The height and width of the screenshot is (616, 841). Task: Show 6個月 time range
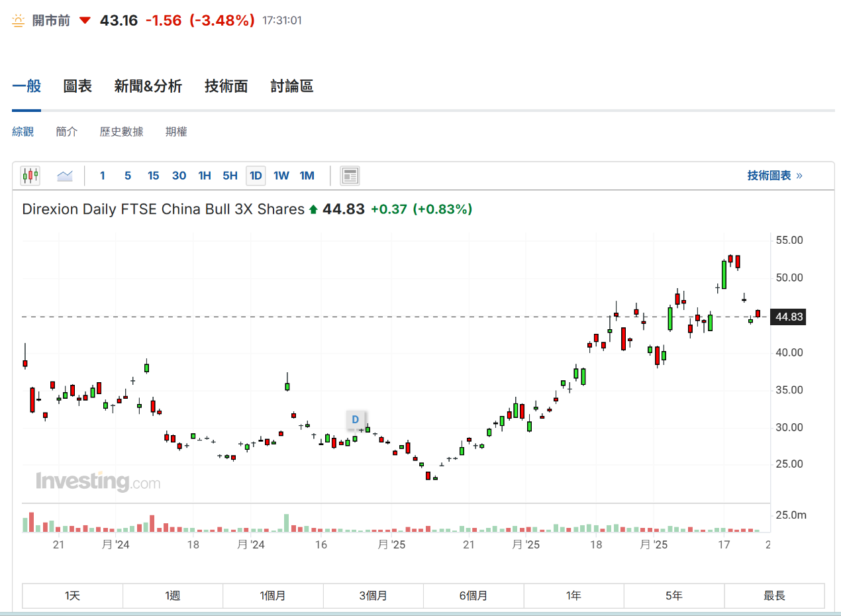[473, 595]
